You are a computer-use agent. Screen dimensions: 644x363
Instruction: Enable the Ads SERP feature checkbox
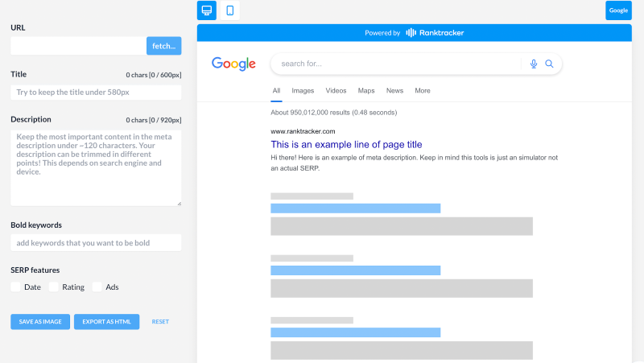tap(97, 287)
